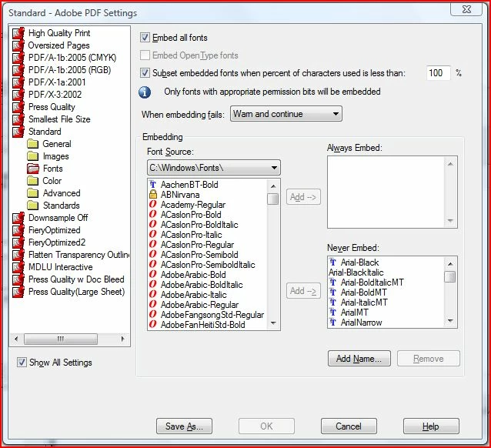Viewport: 491px width, 448px height.
Task: Select Arial-Black in Never Embed list
Action: [359, 262]
